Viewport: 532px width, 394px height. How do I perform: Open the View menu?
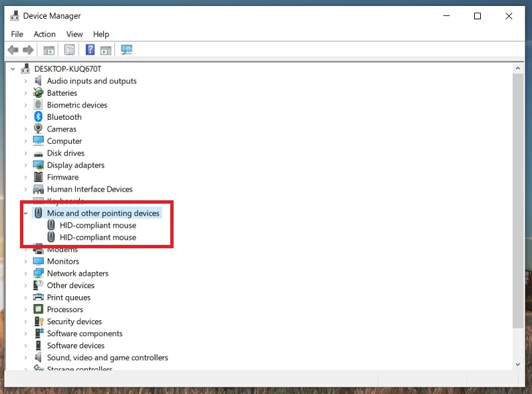click(74, 35)
